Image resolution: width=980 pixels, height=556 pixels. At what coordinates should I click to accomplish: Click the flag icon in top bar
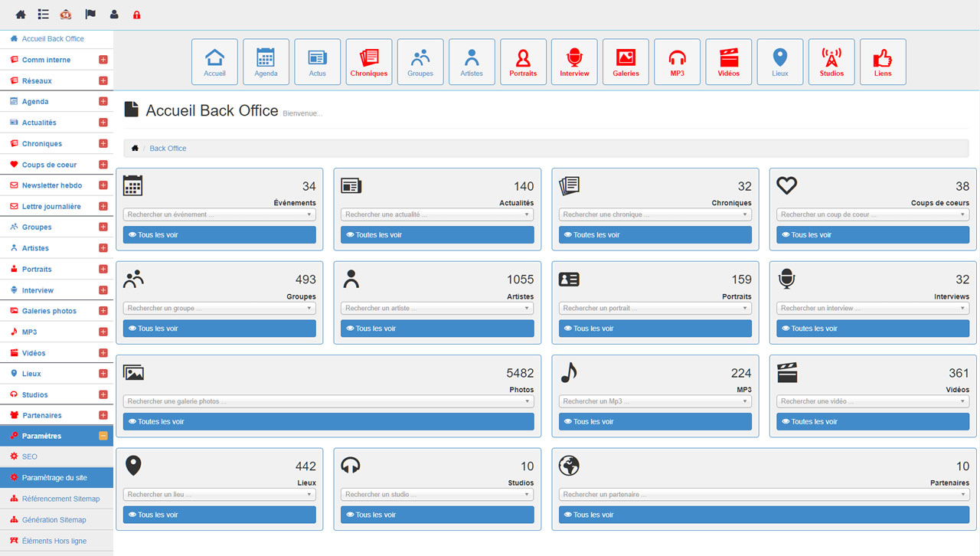pyautogui.click(x=90, y=15)
